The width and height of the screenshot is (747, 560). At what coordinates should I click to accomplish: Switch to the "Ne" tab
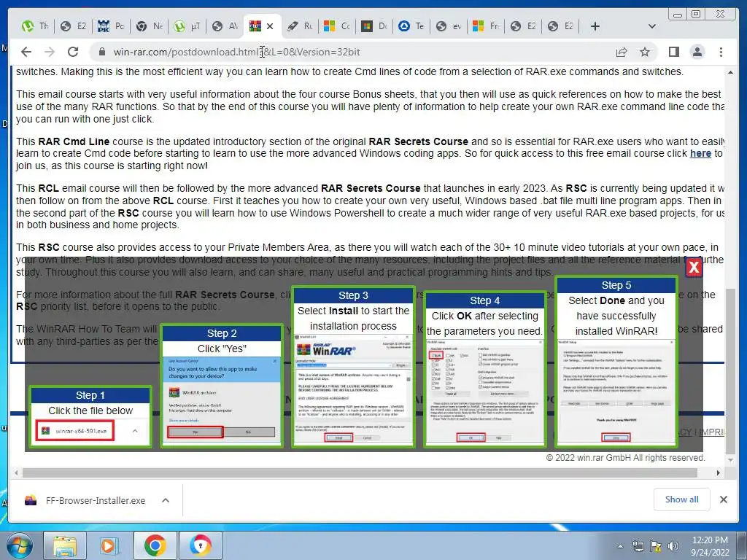(x=149, y=26)
